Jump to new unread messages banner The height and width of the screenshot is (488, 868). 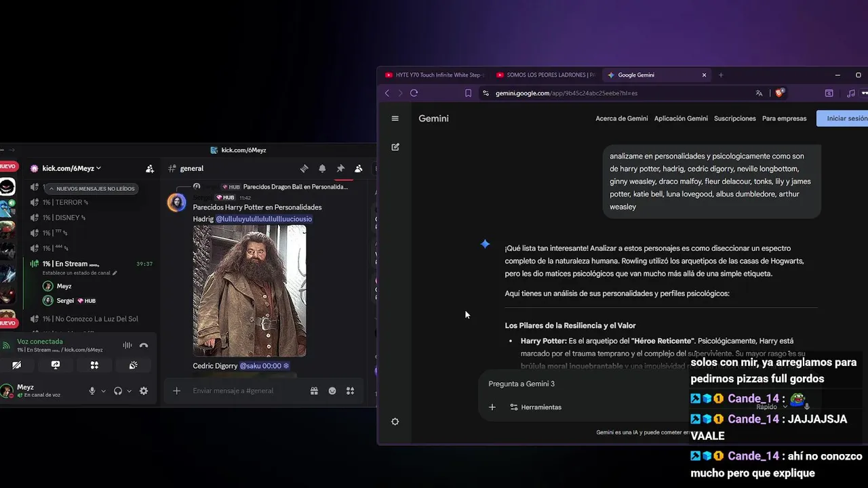click(91, 188)
